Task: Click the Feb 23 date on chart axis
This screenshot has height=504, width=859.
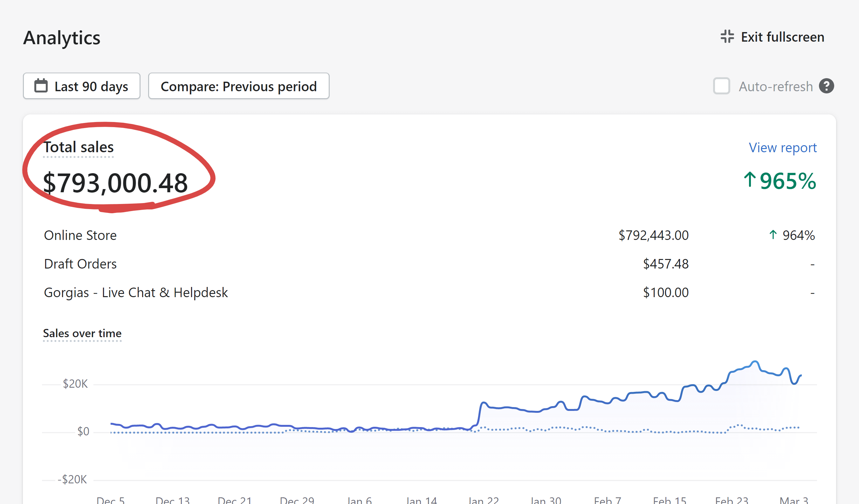Action: [x=732, y=500]
